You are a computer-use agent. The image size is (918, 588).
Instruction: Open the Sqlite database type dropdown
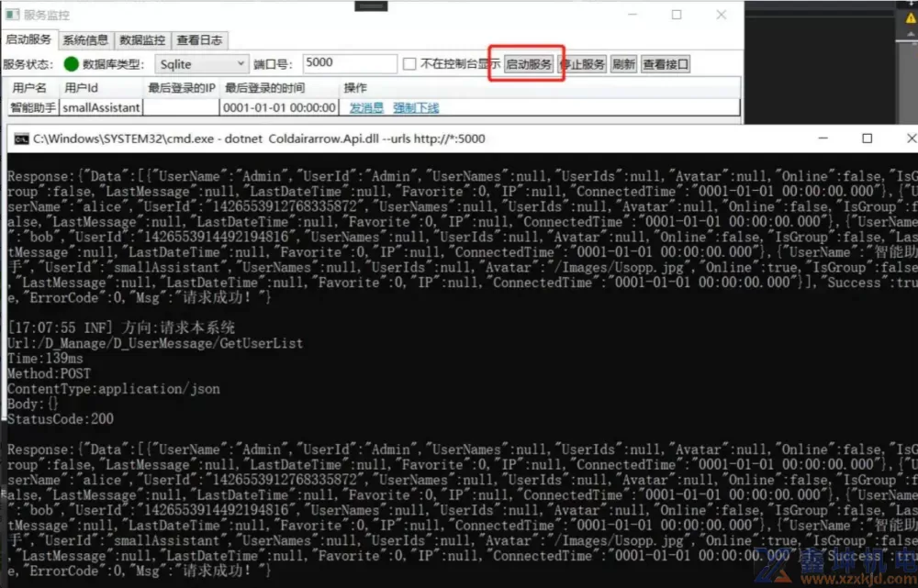[x=201, y=64]
